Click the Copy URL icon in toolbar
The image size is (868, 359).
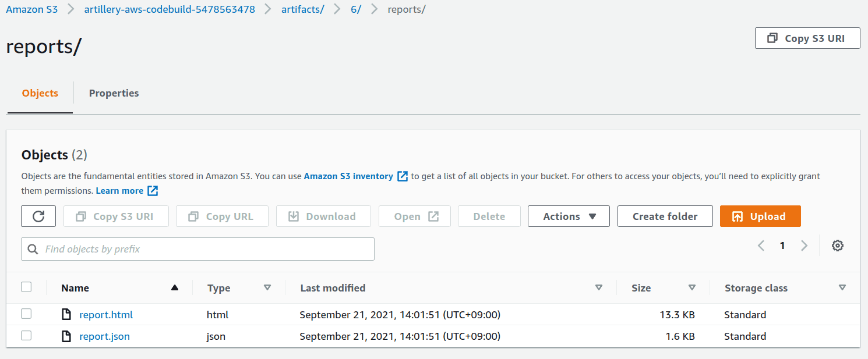193,216
